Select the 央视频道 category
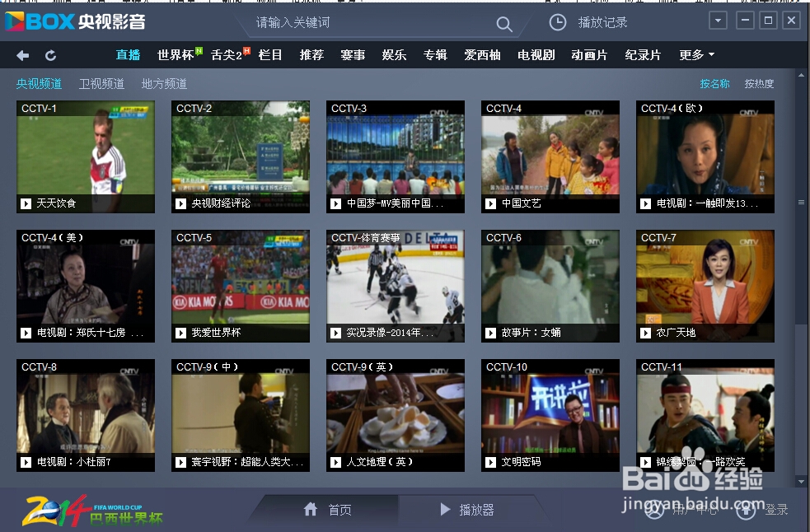 coord(39,84)
